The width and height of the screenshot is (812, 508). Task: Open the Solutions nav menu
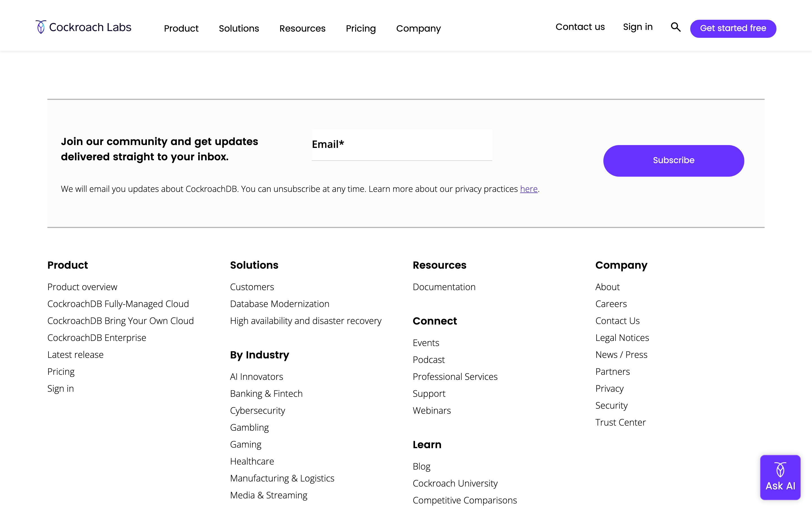pyautogui.click(x=239, y=28)
